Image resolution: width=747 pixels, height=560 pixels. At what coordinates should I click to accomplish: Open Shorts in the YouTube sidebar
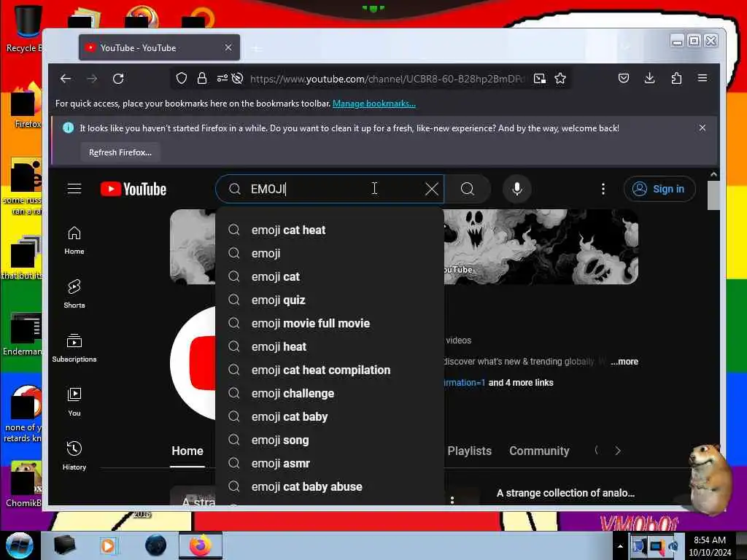tap(74, 294)
